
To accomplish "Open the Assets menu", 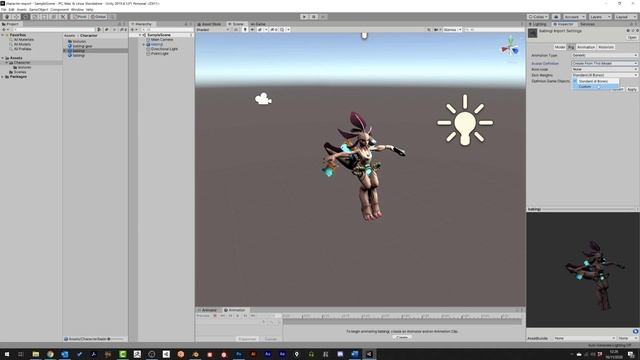I will click(22, 9).
